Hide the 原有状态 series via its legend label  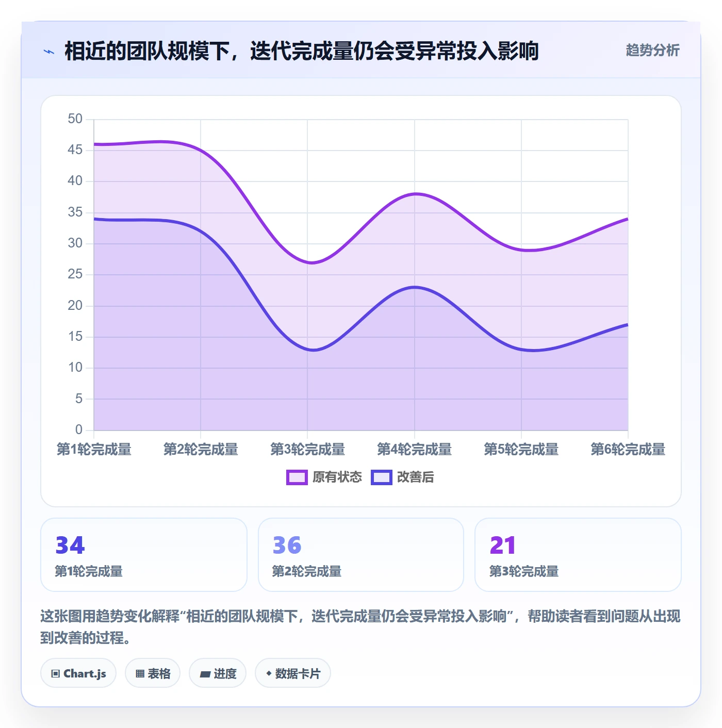(x=337, y=477)
